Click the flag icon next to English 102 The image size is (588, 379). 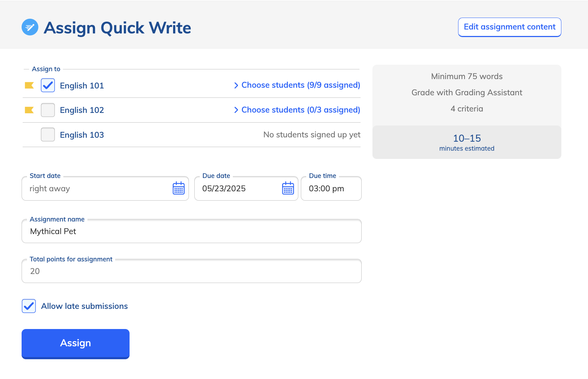tap(29, 110)
